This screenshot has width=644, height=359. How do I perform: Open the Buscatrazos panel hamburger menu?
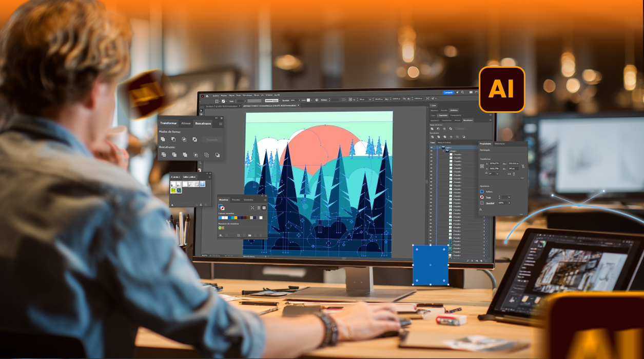[221, 124]
